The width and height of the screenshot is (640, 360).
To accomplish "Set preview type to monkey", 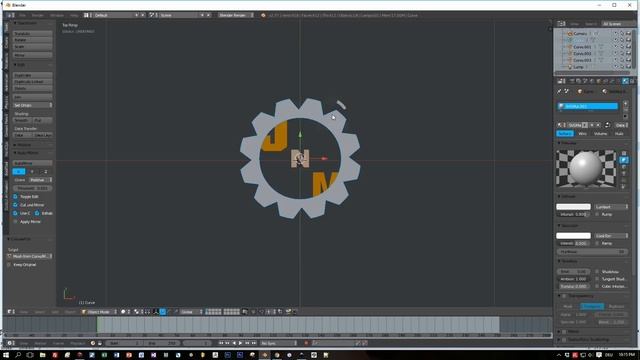I will pos(624,173).
